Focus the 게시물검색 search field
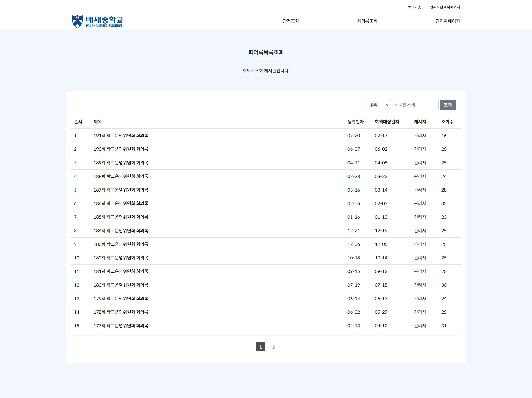 pyautogui.click(x=415, y=105)
